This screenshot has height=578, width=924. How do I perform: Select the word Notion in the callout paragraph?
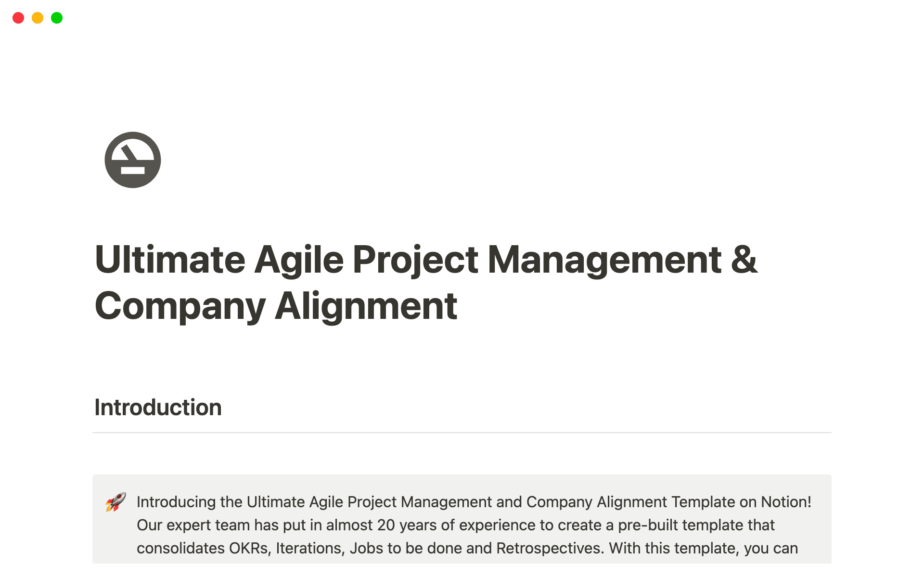[785, 502]
